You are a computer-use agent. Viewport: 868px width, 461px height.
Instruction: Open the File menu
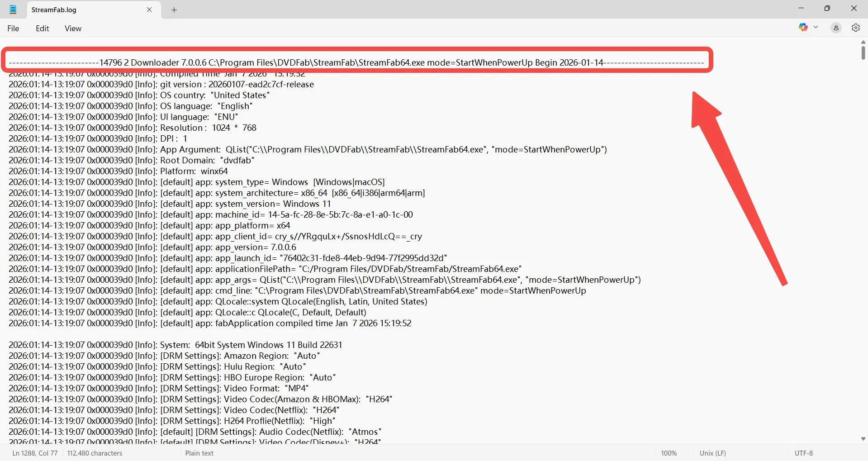[13, 29]
